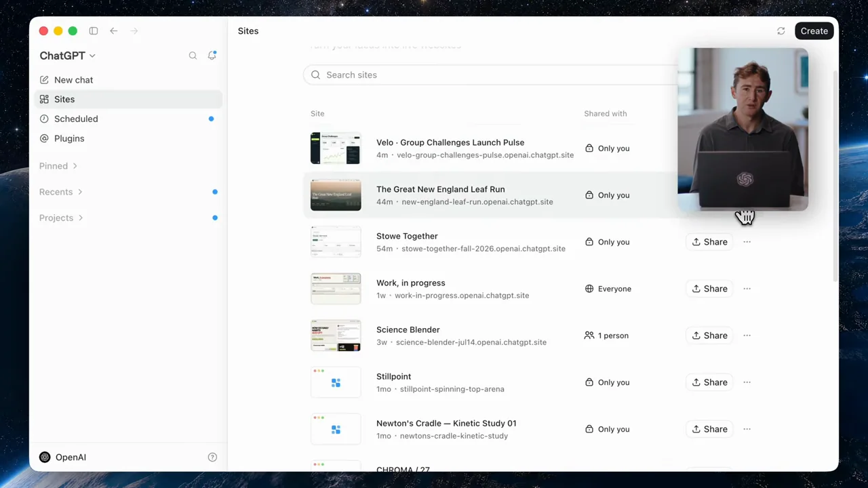Click the New chat pencil icon
868x488 pixels.
(x=44, y=80)
